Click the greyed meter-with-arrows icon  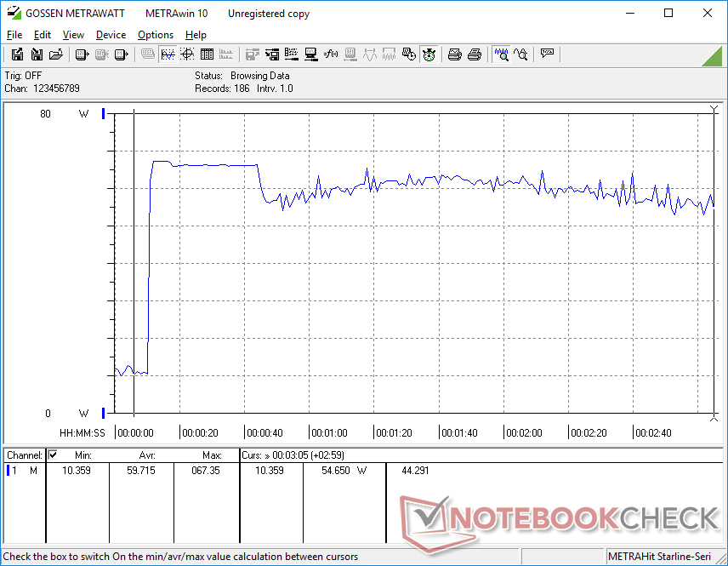click(350, 54)
